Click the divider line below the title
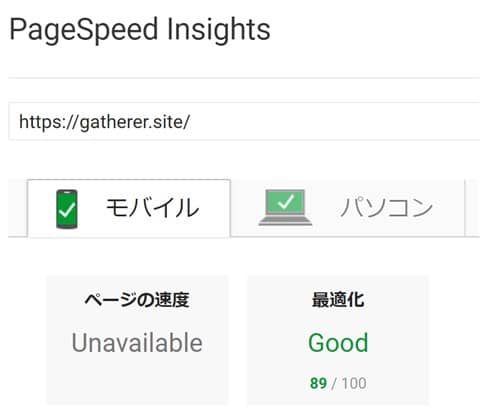Viewport: 480px width, 420px height. point(244,78)
